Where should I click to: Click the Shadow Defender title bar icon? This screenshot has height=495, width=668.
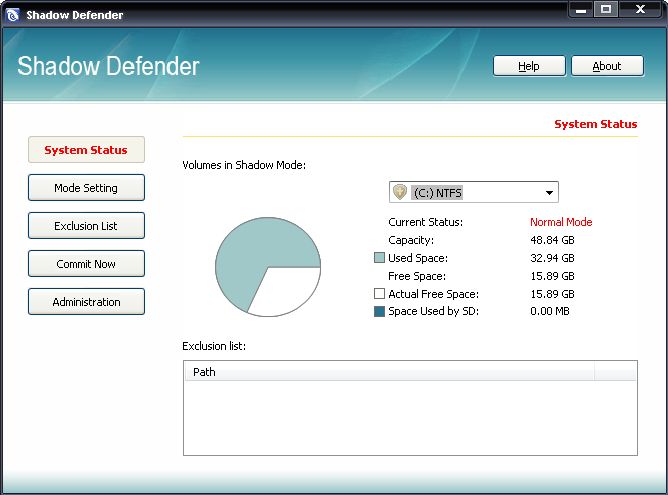[13, 15]
